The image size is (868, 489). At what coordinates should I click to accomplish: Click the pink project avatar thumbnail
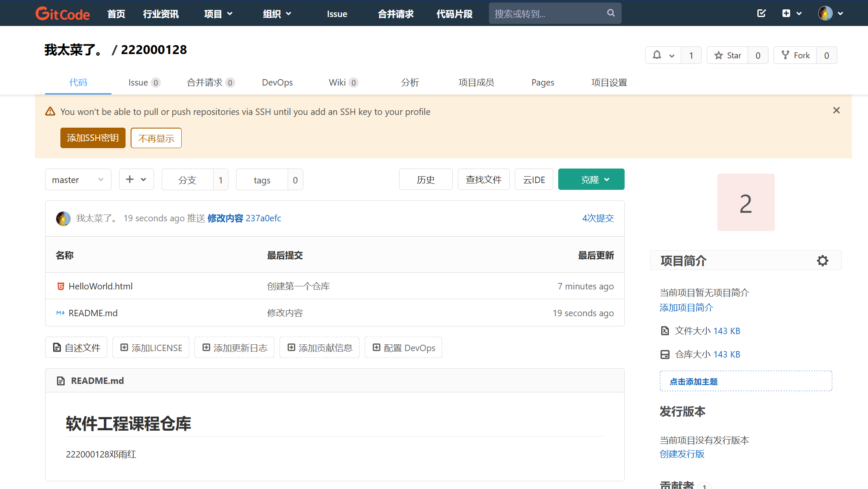tap(745, 203)
